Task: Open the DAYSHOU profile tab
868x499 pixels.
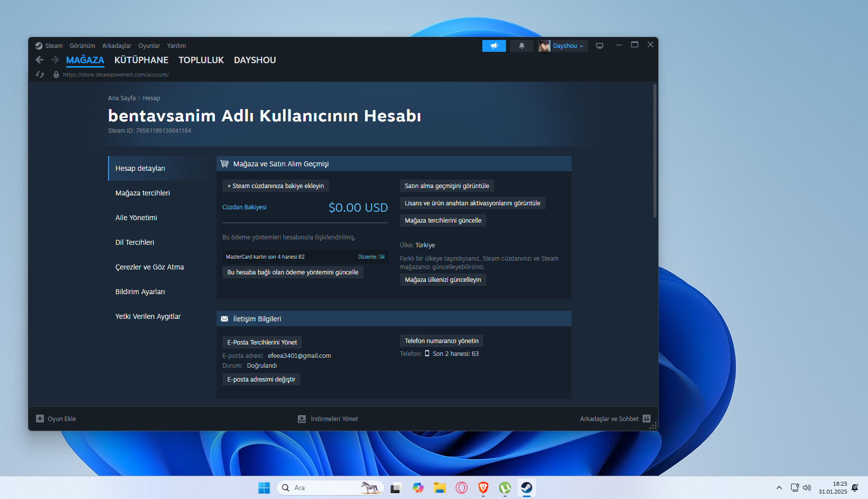Action: pyautogui.click(x=255, y=60)
